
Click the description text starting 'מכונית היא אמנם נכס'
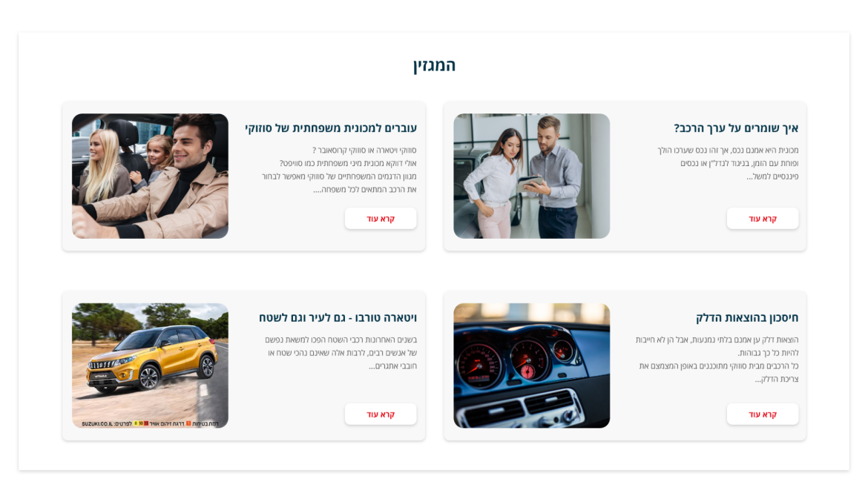pos(728,163)
